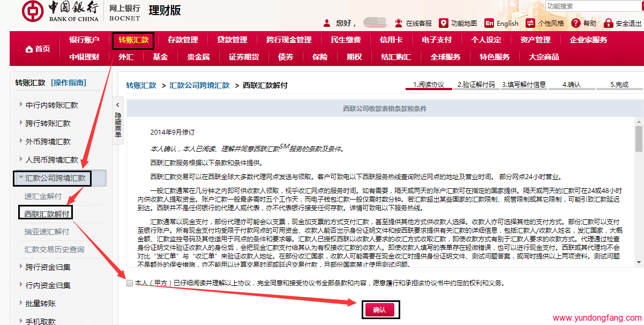Open 个性风格 personalization icon

530,23
